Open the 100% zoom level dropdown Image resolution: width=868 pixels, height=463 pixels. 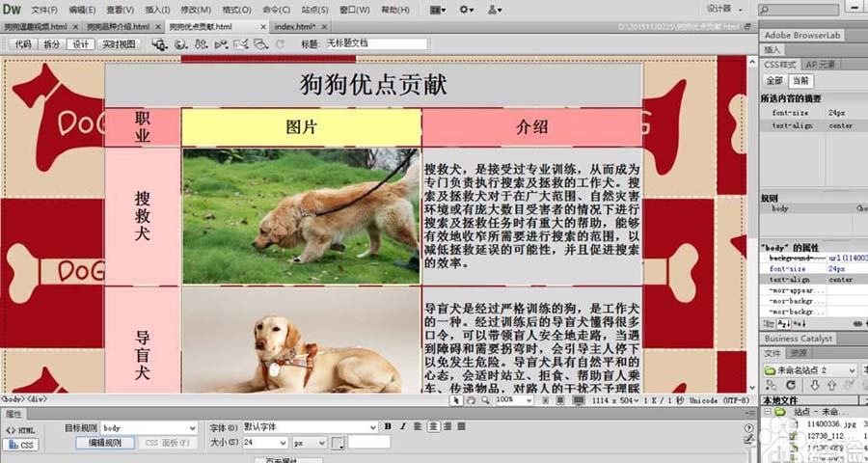pos(514,400)
